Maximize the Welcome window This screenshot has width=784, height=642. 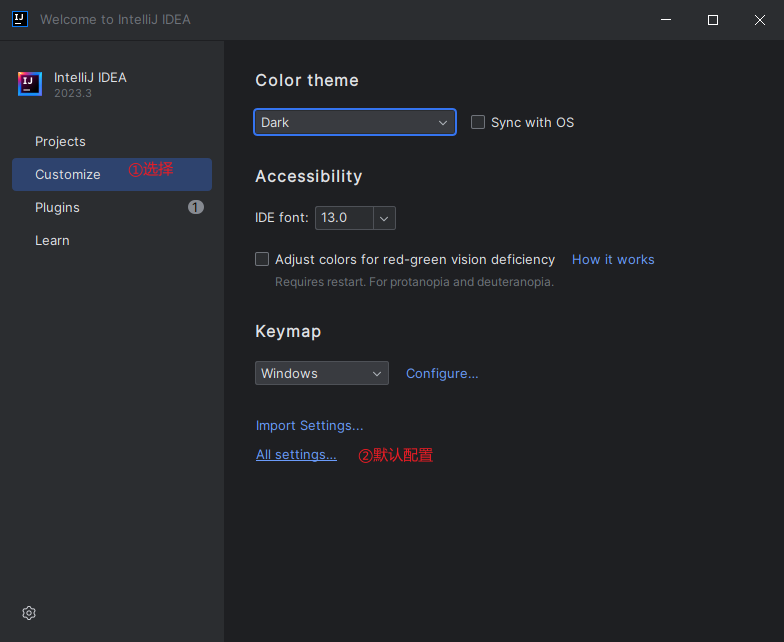tap(713, 20)
